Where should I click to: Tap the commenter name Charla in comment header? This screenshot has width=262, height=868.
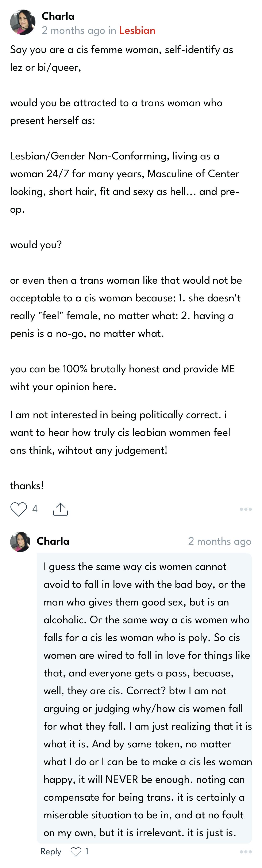coord(53,541)
